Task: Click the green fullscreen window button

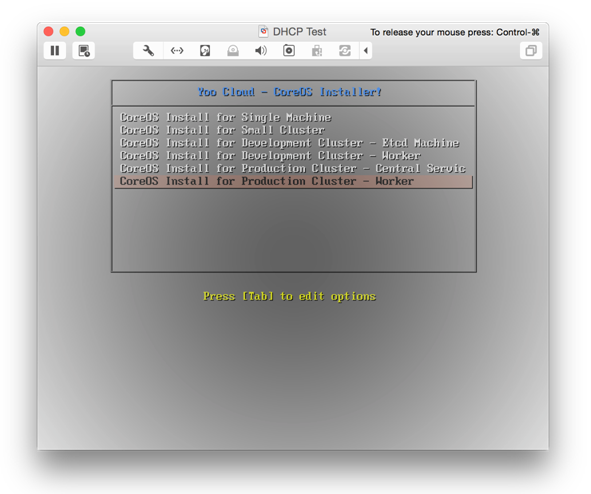Action: click(x=80, y=31)
